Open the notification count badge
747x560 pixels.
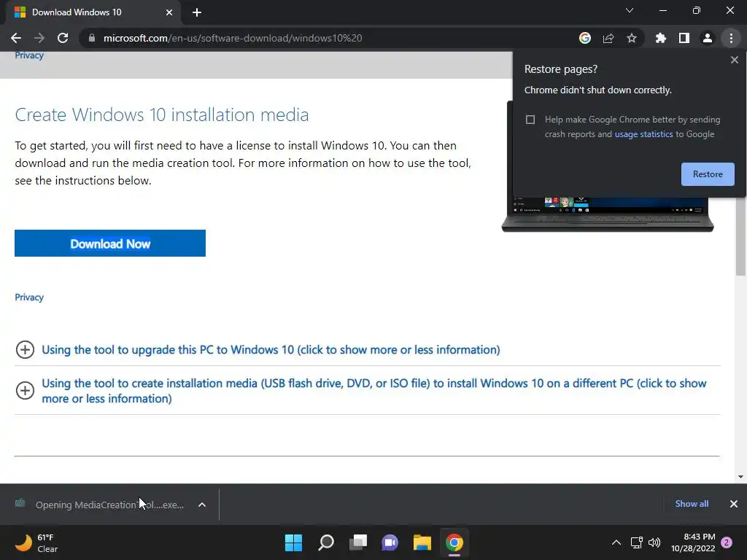click(727, 542)
